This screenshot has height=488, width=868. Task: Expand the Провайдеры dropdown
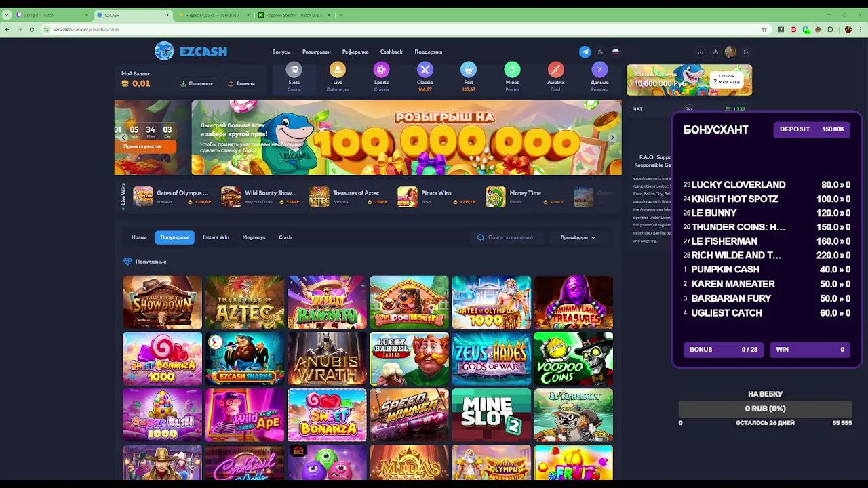(x=578, y=237)
